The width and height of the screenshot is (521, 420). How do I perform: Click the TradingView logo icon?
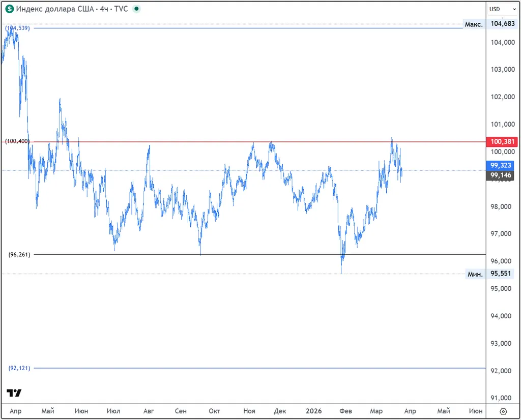pos(14,393)
